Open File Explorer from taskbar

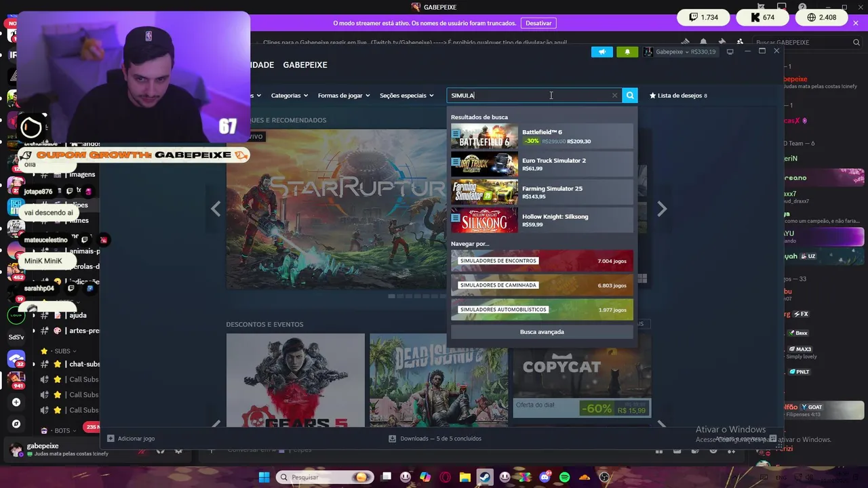click(465, 477)
